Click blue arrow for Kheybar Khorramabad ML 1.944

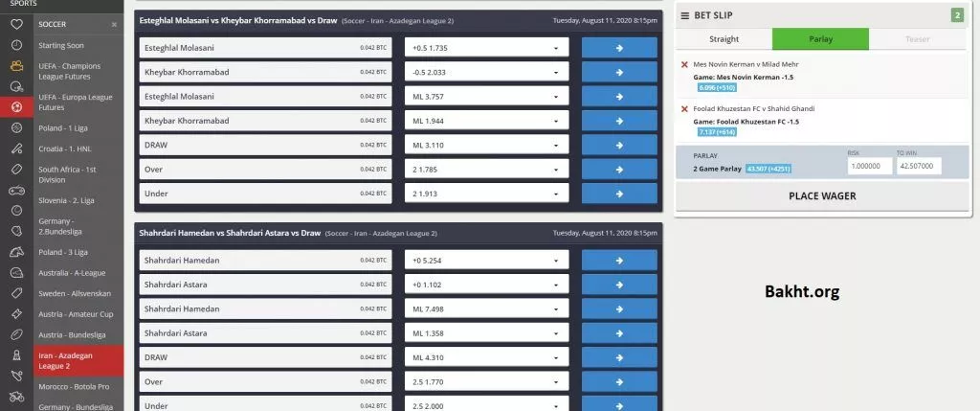click(618, 121)
